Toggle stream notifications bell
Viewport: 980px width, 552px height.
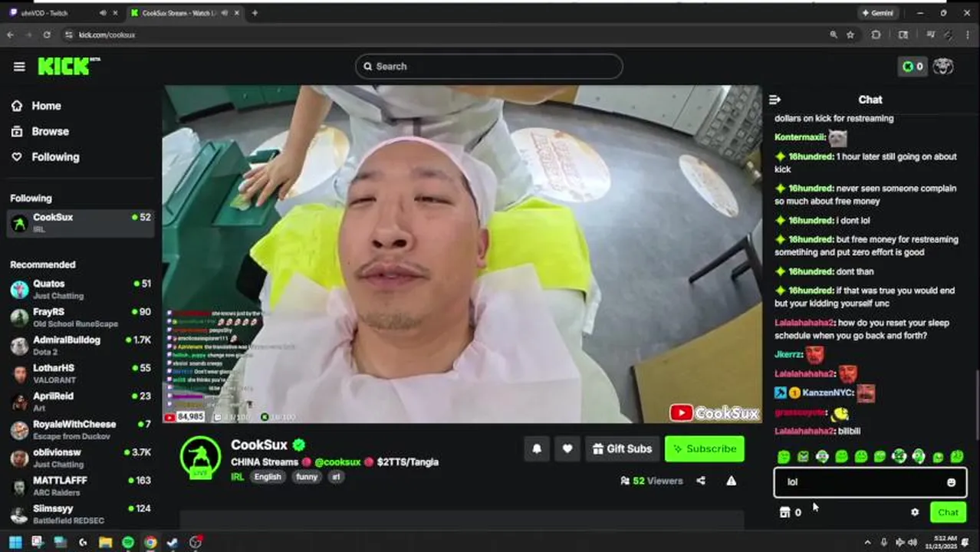pos(537,449)
